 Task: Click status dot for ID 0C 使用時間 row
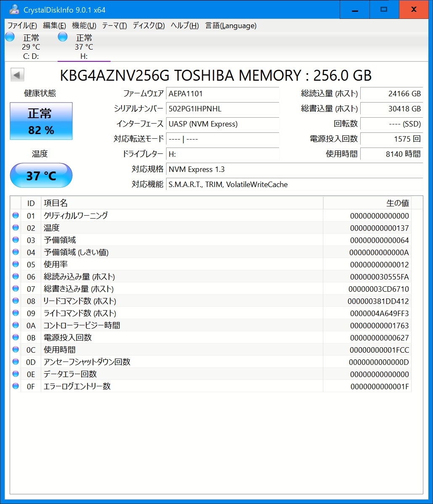(x=16, y=349)
